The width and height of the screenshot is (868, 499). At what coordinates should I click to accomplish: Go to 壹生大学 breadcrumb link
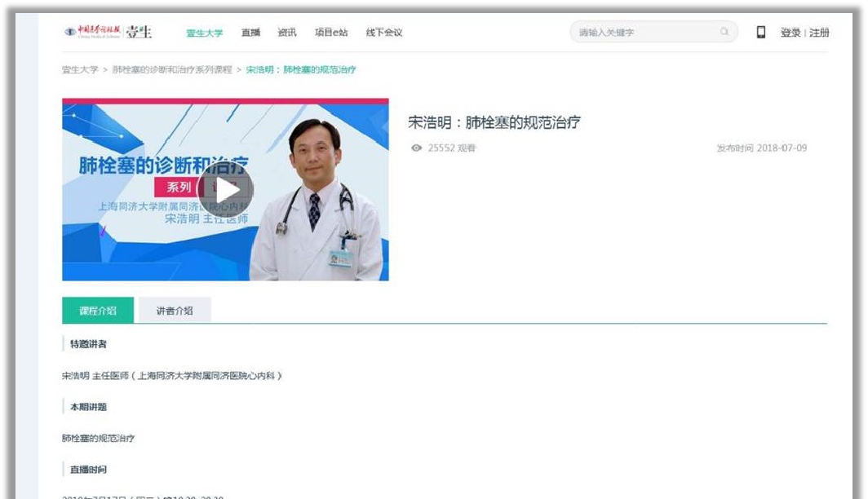click(x=80, y=69)
